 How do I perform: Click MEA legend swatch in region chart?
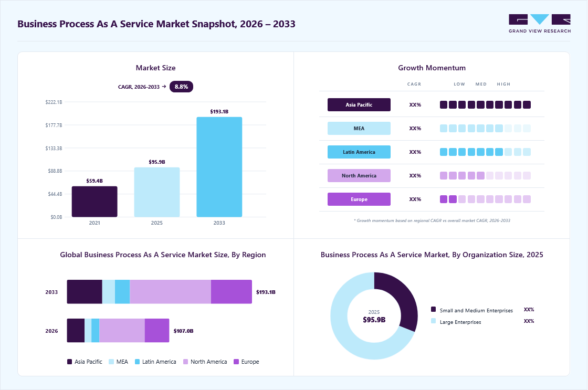point(111,362)
